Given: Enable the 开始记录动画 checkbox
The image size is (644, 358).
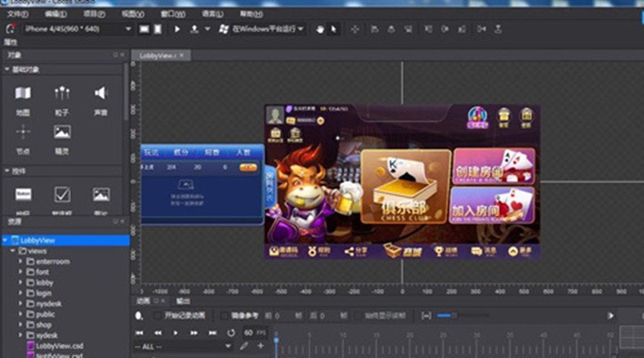Looking at the screenshot, I should 158,316.
